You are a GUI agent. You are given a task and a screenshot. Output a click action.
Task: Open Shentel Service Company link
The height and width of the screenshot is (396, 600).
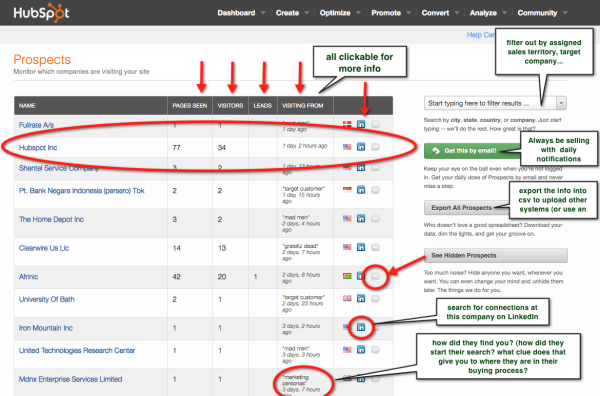pyautogui.click(x=59, y=168)
